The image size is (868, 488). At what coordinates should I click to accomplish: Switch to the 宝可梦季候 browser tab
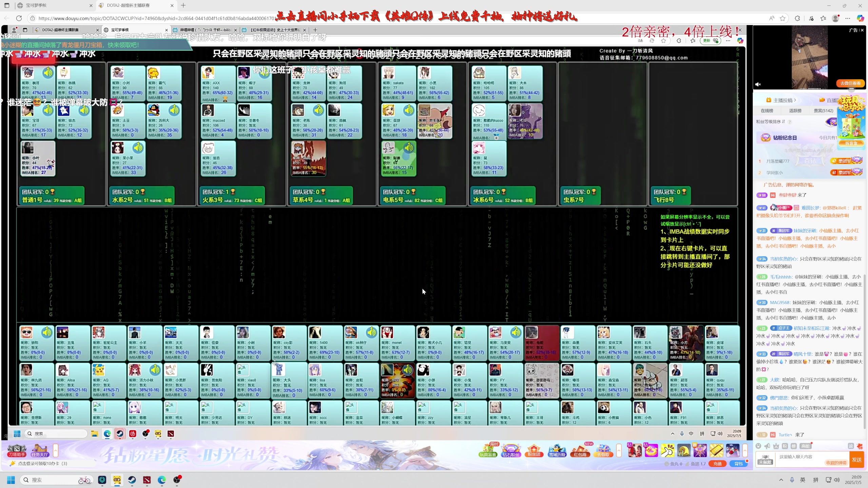point(55,5)
